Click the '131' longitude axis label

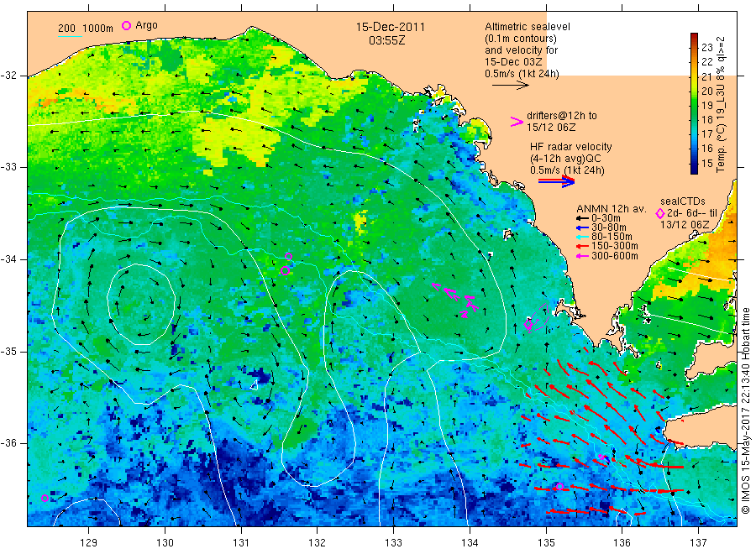click(241, 543)
